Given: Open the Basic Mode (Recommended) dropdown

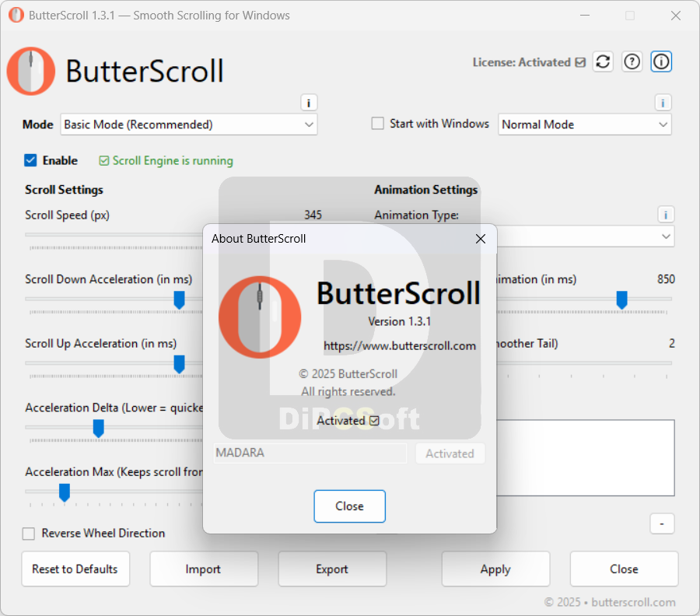Looking at the screenshot, I should 189,124.
